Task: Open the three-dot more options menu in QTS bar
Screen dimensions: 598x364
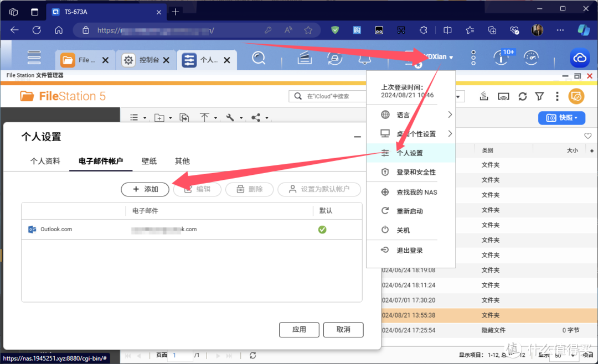Action: coord(473,58)
